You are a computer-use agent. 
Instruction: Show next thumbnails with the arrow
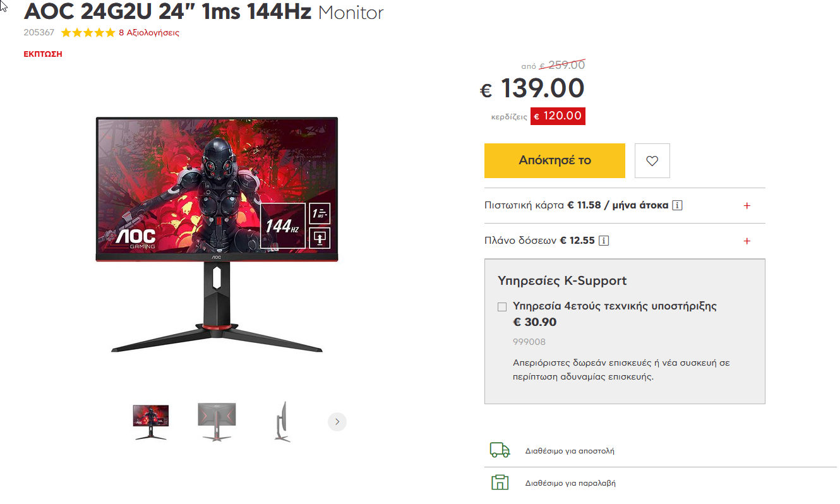click(337, 421)
